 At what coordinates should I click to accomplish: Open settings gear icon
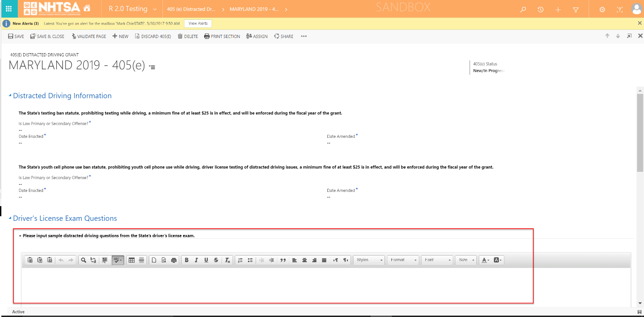click(x=602, y=9)
